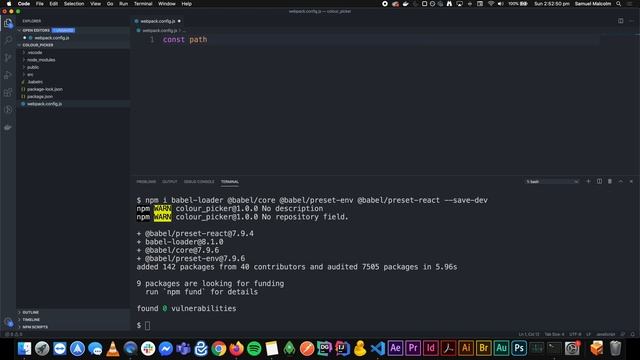Open Extensions view in activity bar
This screenshot has height=360, width=640.
tap(8, 93)
